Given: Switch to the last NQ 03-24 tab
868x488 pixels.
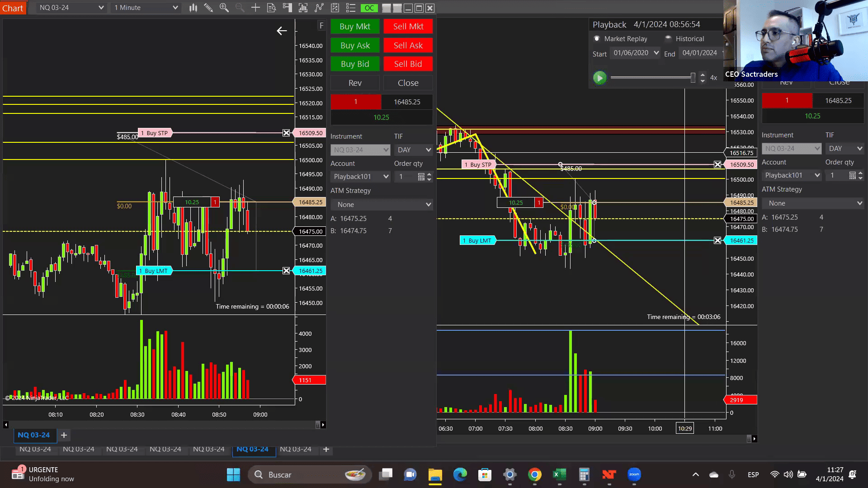Looking at the screenshot, I should [x=296, y=449].
